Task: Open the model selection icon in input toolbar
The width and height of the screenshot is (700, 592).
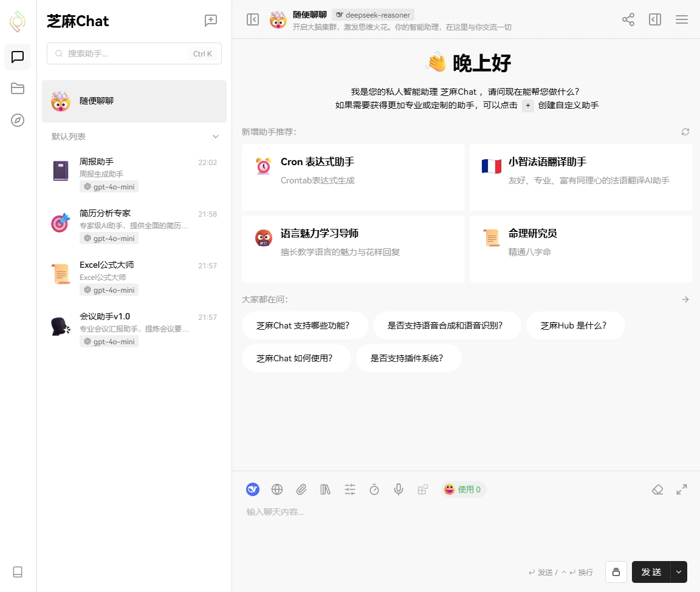Action: click(253, 489)
